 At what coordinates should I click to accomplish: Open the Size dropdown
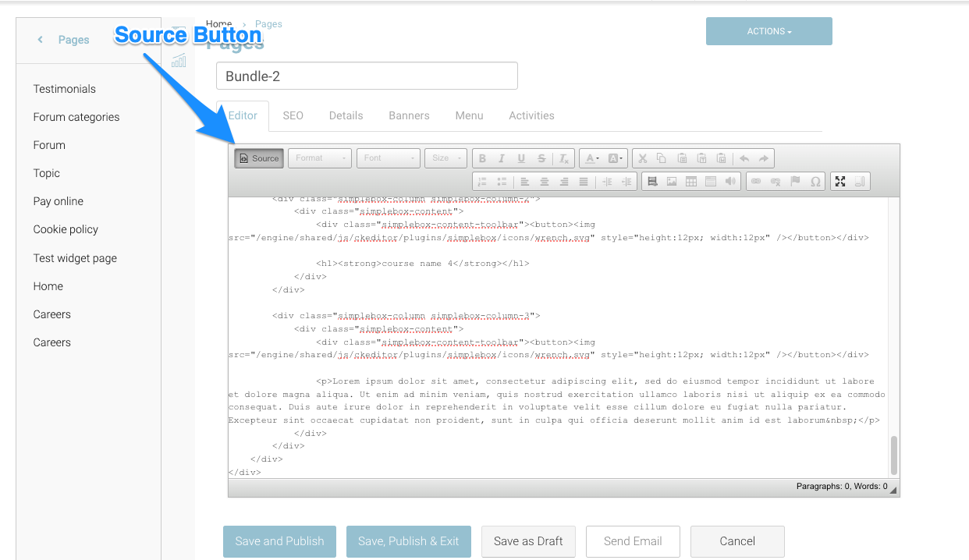click(445, 158)
